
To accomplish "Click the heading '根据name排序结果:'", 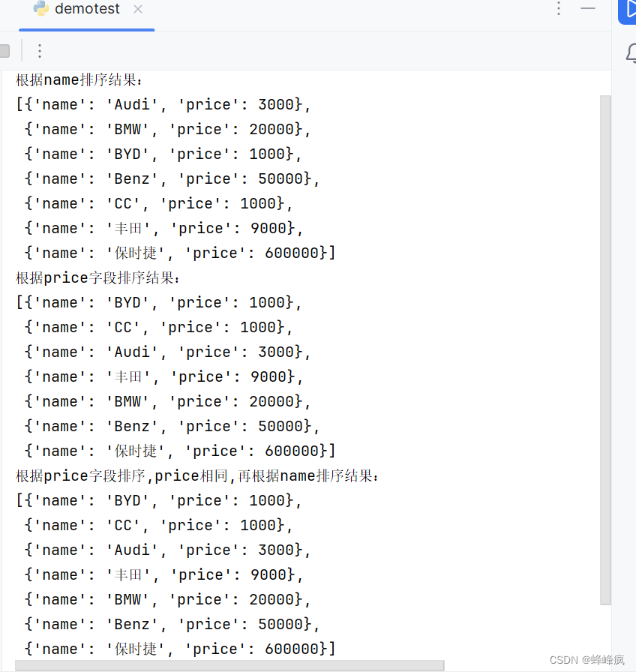I will point(79,80).
